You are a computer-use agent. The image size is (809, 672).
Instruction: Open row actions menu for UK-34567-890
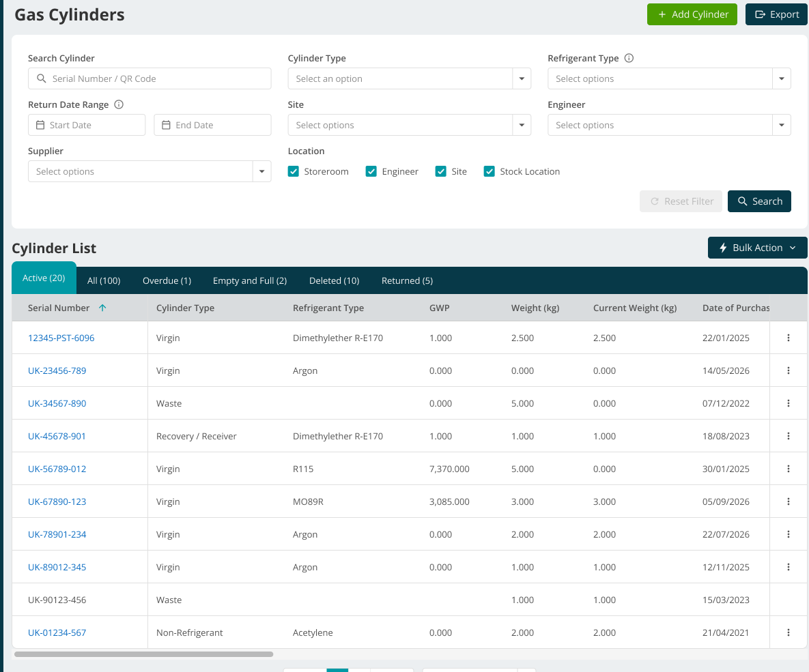coord(789,403)
